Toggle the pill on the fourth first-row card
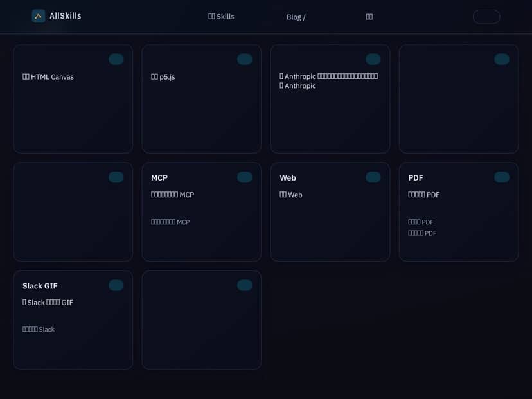 (502, 58)
